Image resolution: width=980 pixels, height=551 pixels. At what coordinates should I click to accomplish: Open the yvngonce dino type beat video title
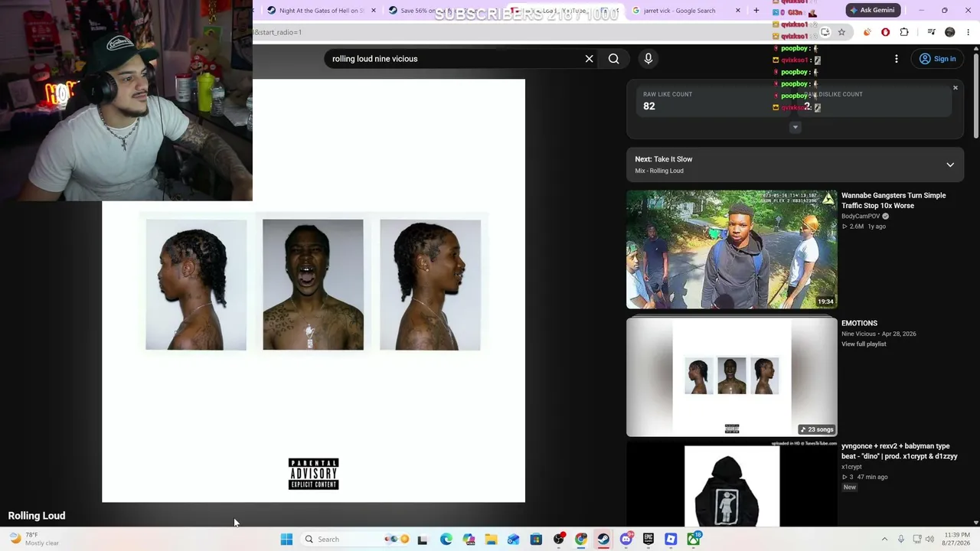(x=900, y=452)
